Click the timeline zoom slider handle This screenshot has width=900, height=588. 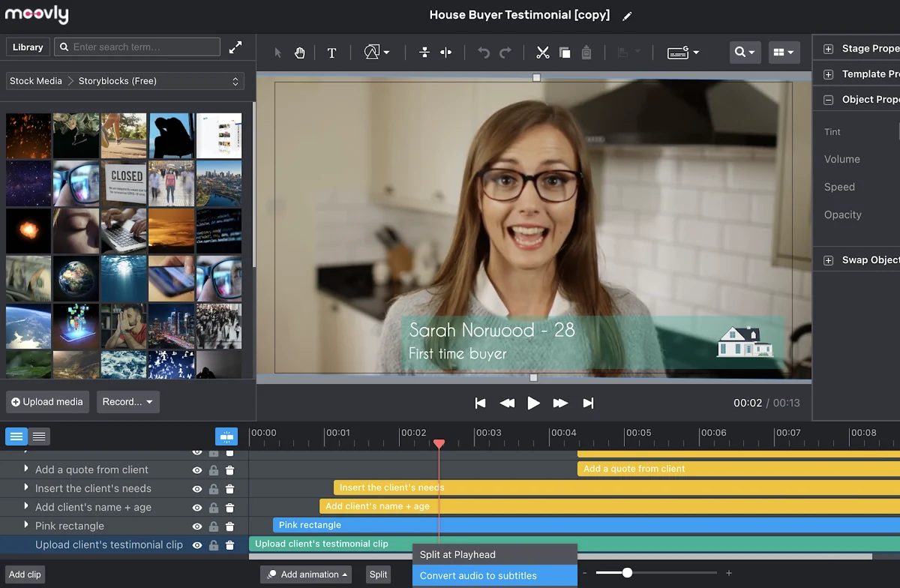coord(627,573)
